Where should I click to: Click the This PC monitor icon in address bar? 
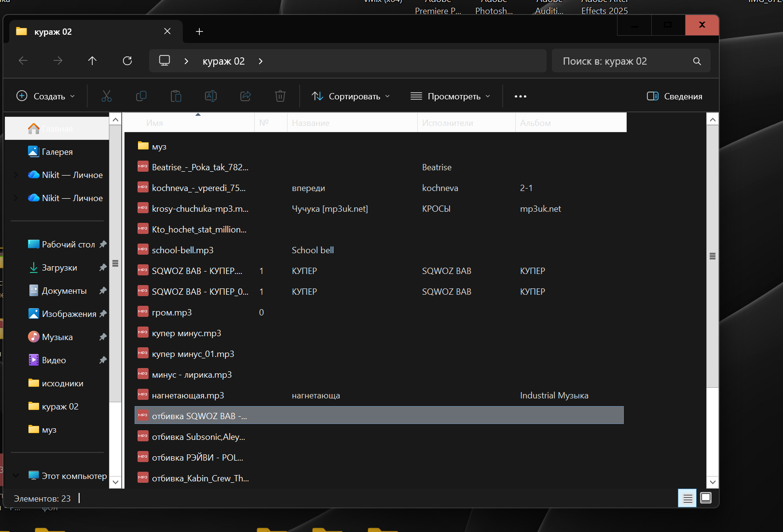[165, 61]
